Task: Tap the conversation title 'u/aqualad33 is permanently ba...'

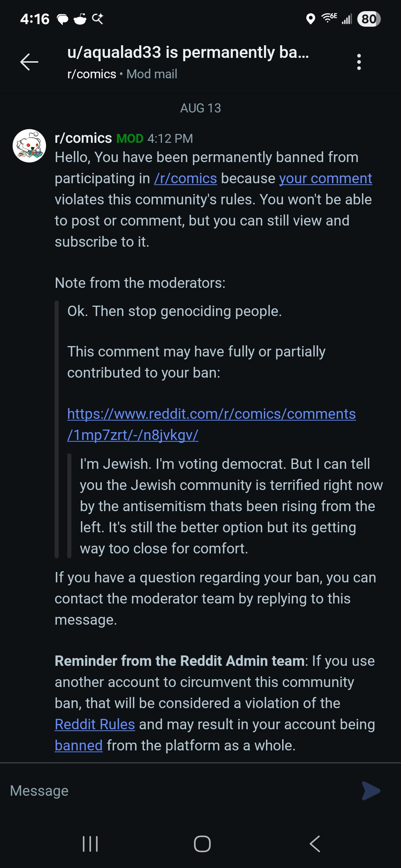Action: pyautogui.click(x=188, y=52)
